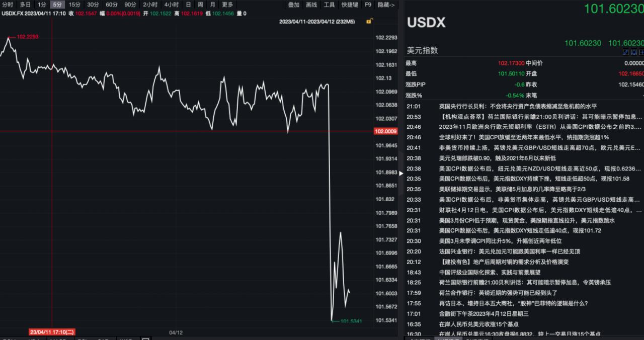
Task: Click the pencil edit icon under the USDX price
Action: click(x=625, y=52)
